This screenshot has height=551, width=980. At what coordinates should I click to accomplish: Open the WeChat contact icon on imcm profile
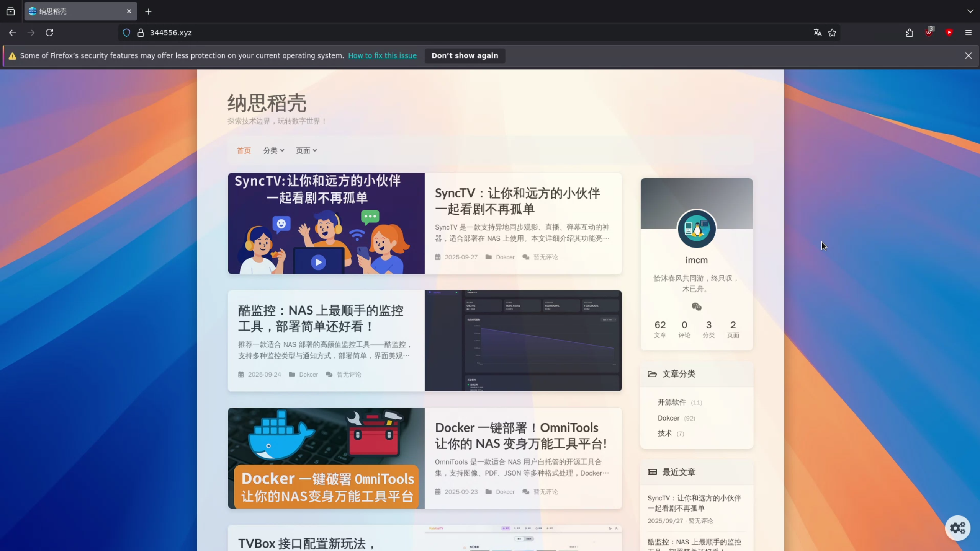coord(696,306)
